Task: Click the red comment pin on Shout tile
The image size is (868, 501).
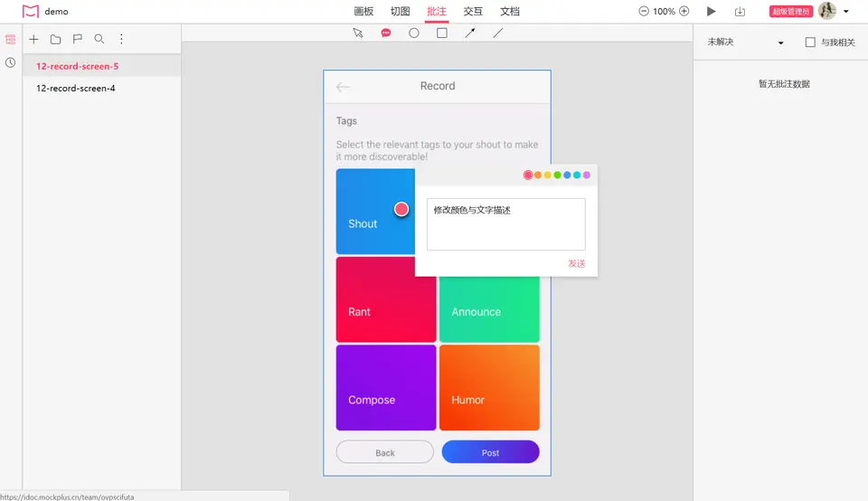Action: (401, 209)
